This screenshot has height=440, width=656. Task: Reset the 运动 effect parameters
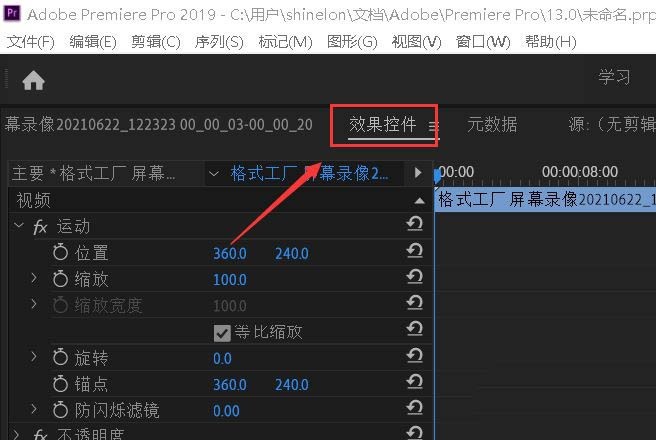(414, 227)
